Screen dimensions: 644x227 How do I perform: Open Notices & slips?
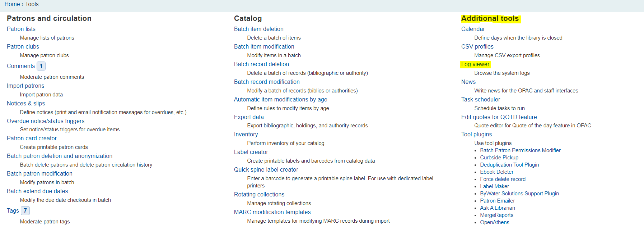pos(26,103)
